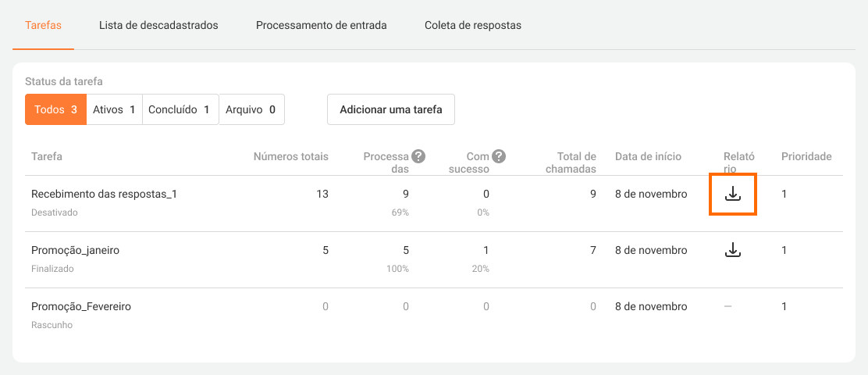Open the Promoção_Fevereiro draft task

[x=81, y=306]
